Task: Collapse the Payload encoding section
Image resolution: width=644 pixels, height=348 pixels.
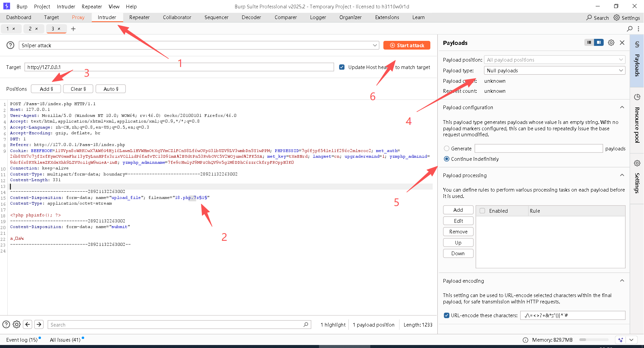Action: (622, 281)
